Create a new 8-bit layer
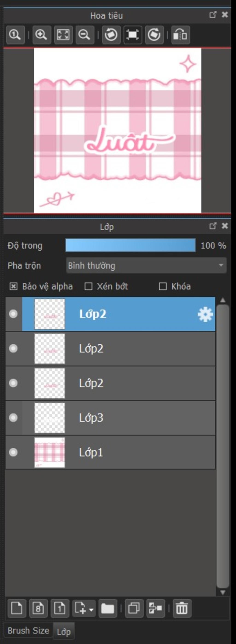236x644 pixels. (x=38, y=608)
